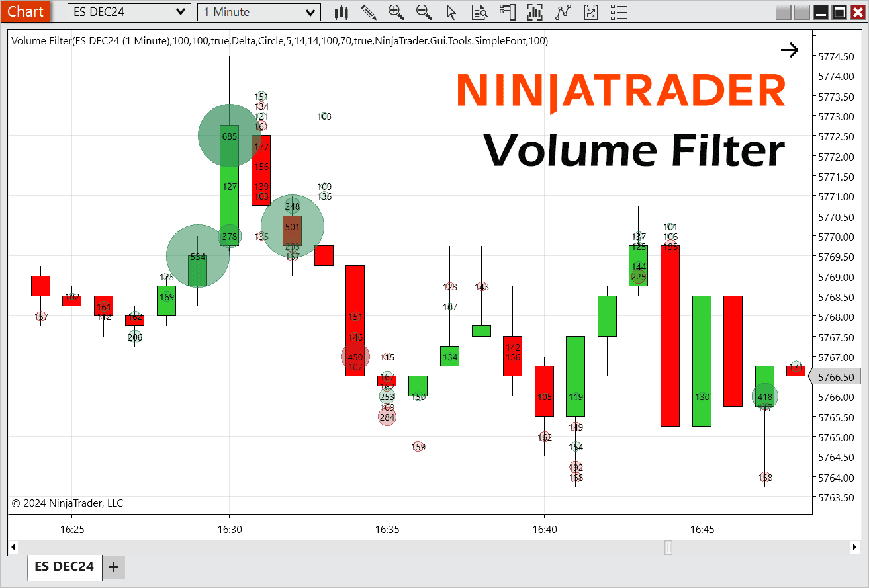Click the 16:30 time axis label
This screenshot has height=588, width=869.
pyautogui.click(x=229, y=530)
